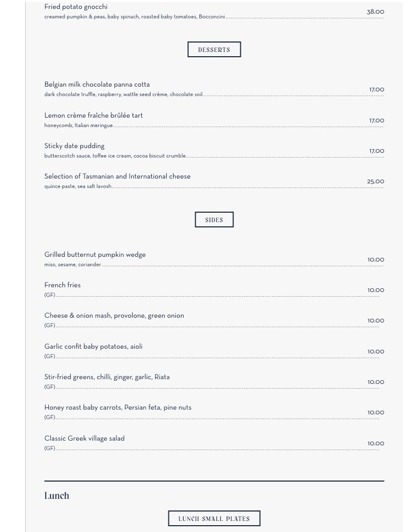Click the 25.00 cheese selection price
Image resolution: width=415 pixels, height=532 pixels.
click(375, 182)
